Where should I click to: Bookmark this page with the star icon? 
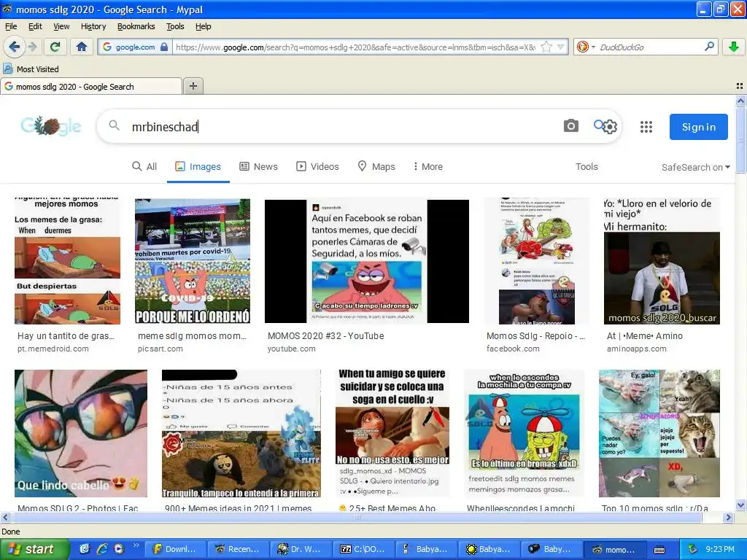pyautogui.click(x=546, y=47)
